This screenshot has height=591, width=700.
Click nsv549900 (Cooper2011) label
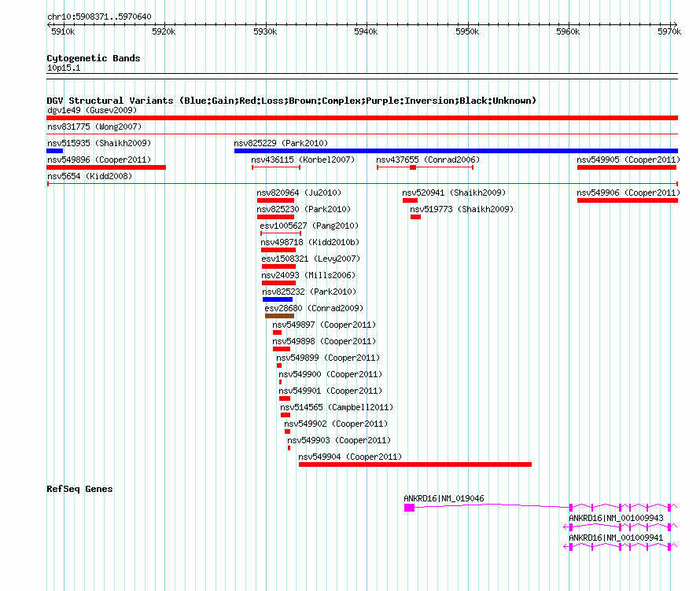[330, 374]
